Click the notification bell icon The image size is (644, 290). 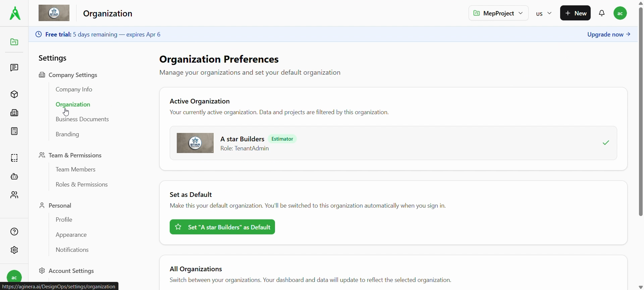coord(602,13)
